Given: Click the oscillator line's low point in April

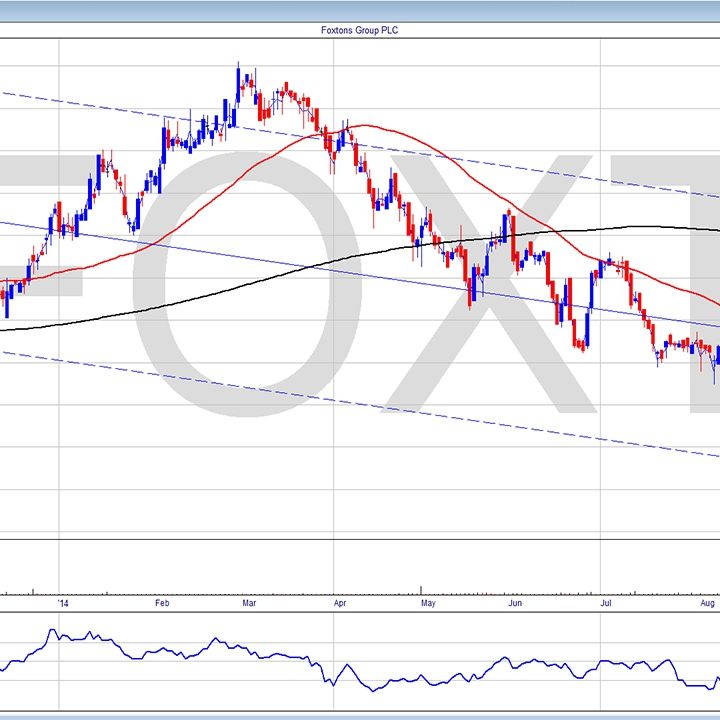Looking at the screenshot, I should point(371,690).
